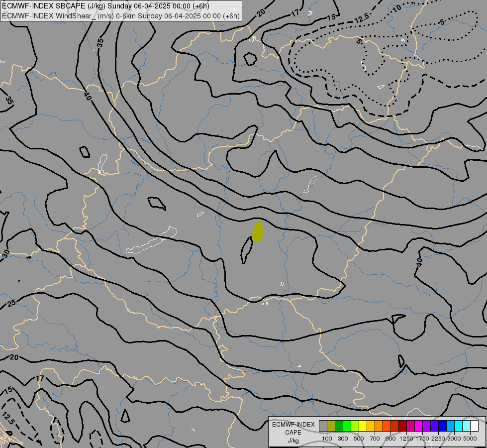Pick the dark green legend swatch
This screenshot has height=448, width=487.
(339, 426)
